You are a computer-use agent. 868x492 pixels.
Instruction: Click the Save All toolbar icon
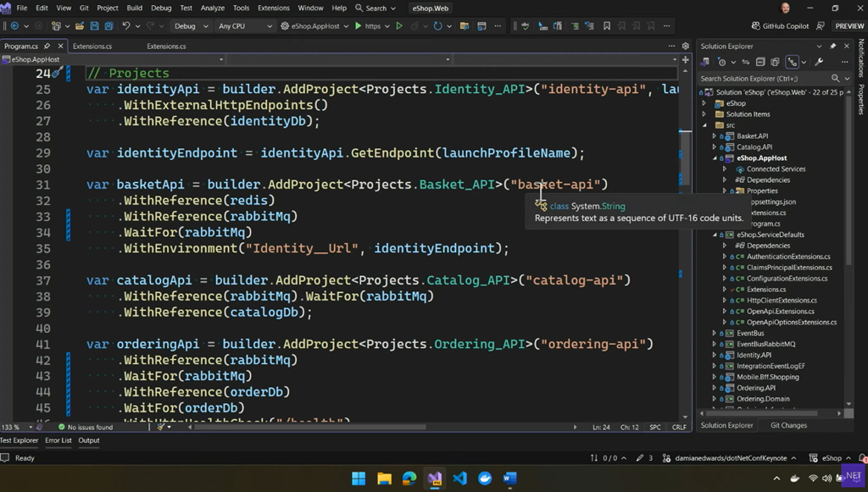coord(108,26)
